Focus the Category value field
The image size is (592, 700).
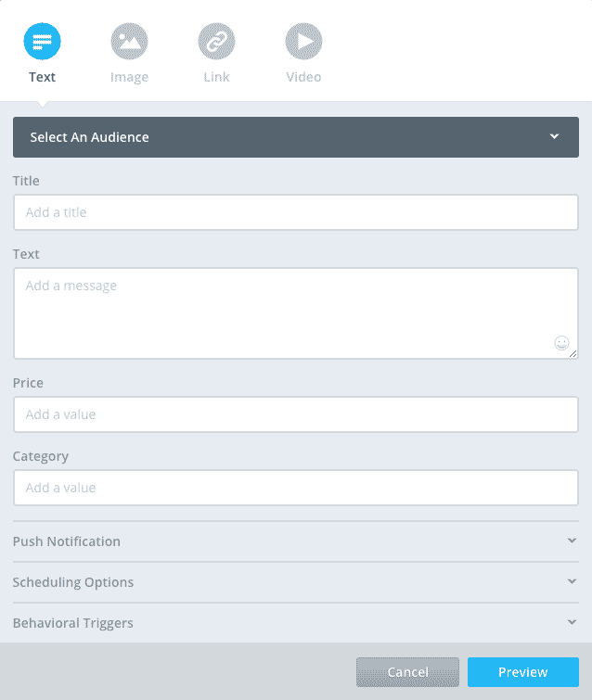[x=296, y=488]
